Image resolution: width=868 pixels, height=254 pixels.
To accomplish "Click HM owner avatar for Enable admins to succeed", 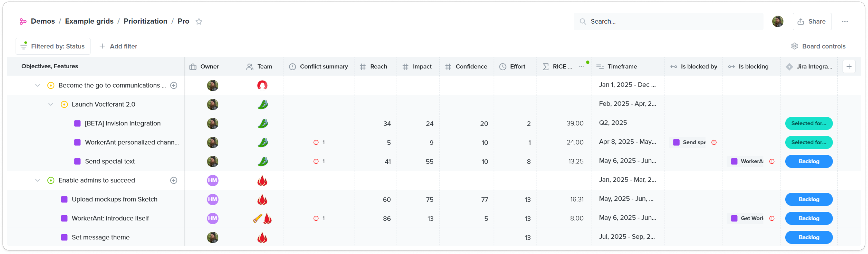I will [x=212, y=180].
